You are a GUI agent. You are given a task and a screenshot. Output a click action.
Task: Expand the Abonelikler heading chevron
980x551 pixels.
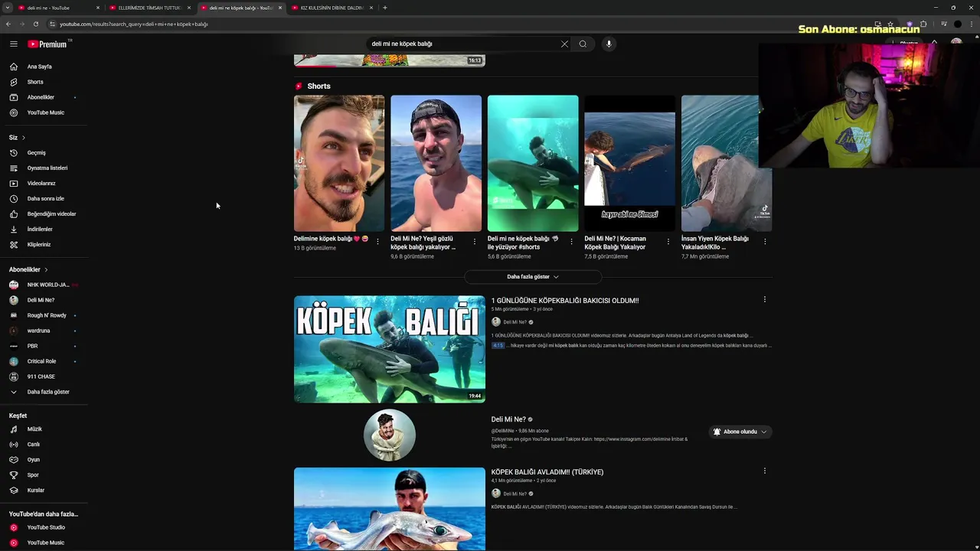[46, 269]
